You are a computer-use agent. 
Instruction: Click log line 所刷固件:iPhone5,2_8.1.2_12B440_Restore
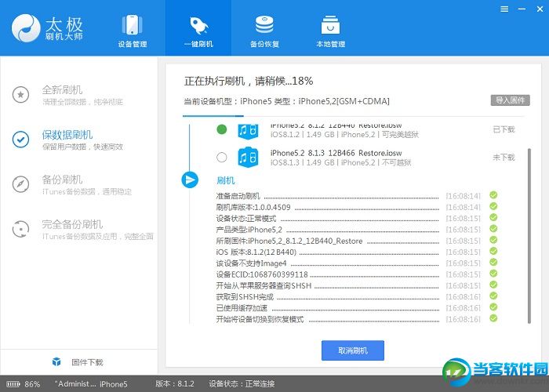pos(289,241)
